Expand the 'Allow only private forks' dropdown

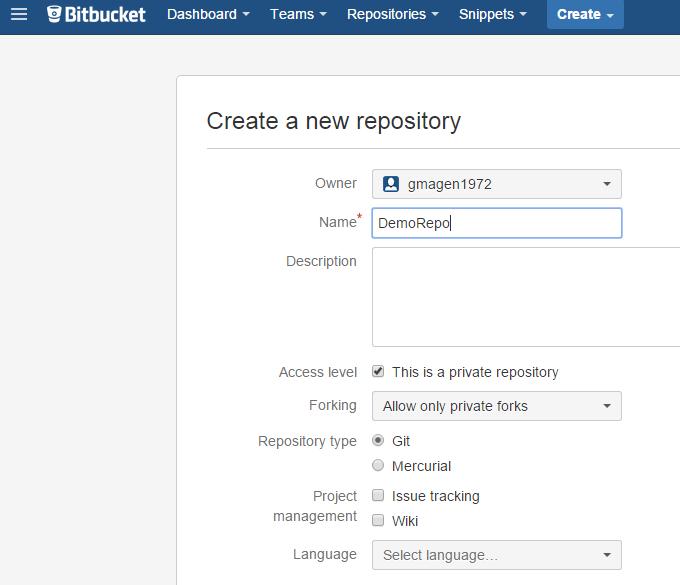(x=497, y=406)
